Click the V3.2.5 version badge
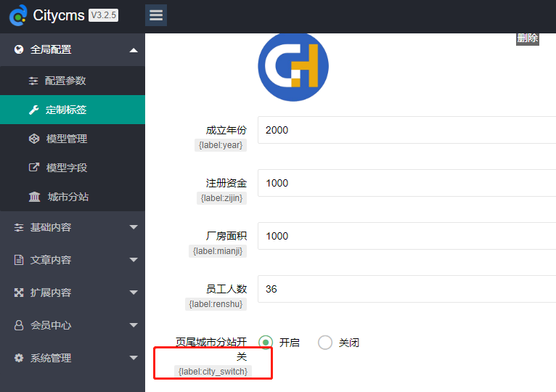556x392 pixels. coord(103,15)
